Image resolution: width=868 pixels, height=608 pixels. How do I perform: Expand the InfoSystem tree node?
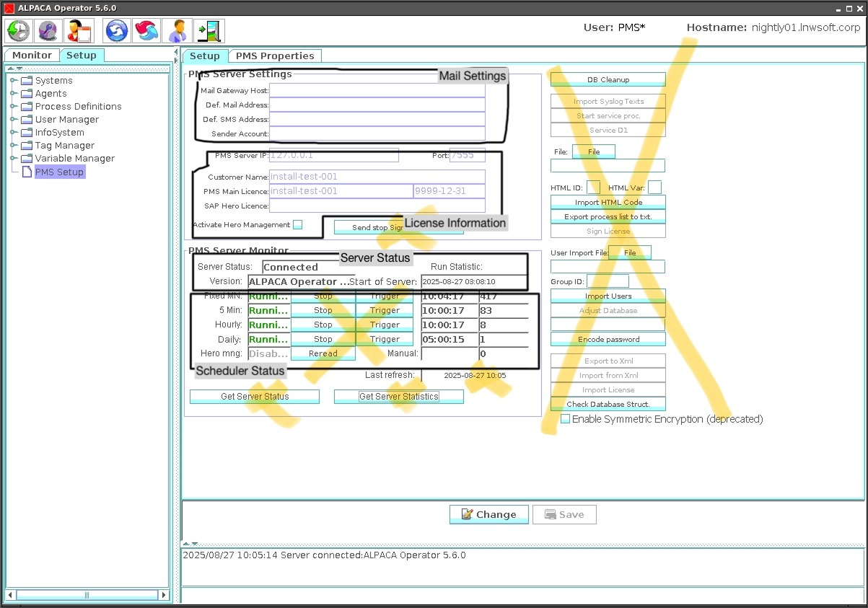point(13,132)
